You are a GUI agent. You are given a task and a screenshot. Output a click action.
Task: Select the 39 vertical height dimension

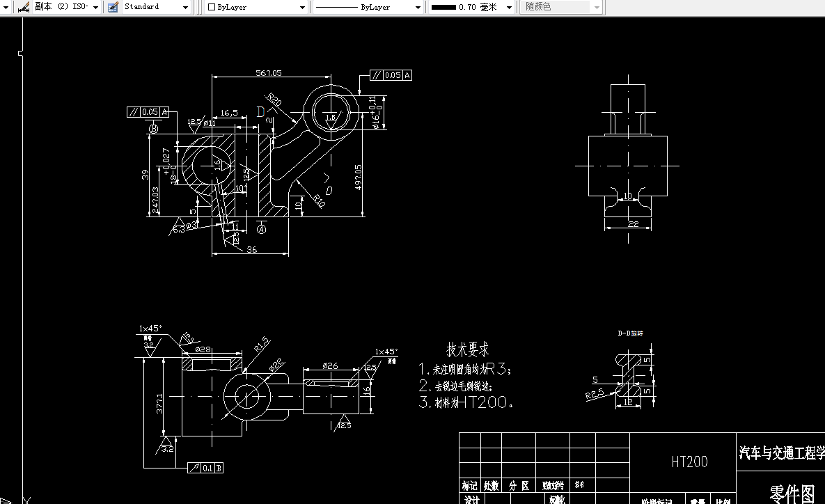click(x=146, y=174)
